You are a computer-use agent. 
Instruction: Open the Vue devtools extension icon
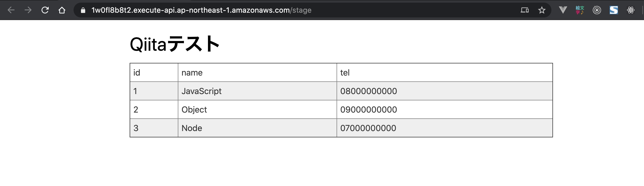tap(563, 10)
